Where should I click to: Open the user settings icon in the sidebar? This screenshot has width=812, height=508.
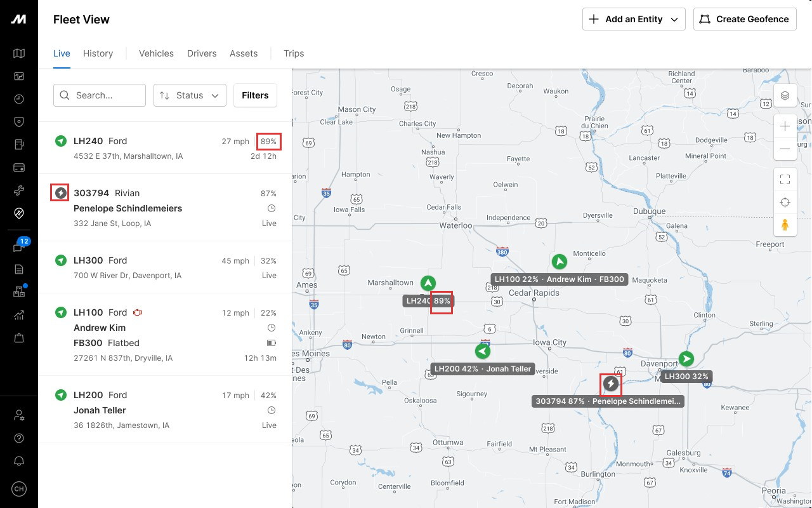(x=19, y=415)
